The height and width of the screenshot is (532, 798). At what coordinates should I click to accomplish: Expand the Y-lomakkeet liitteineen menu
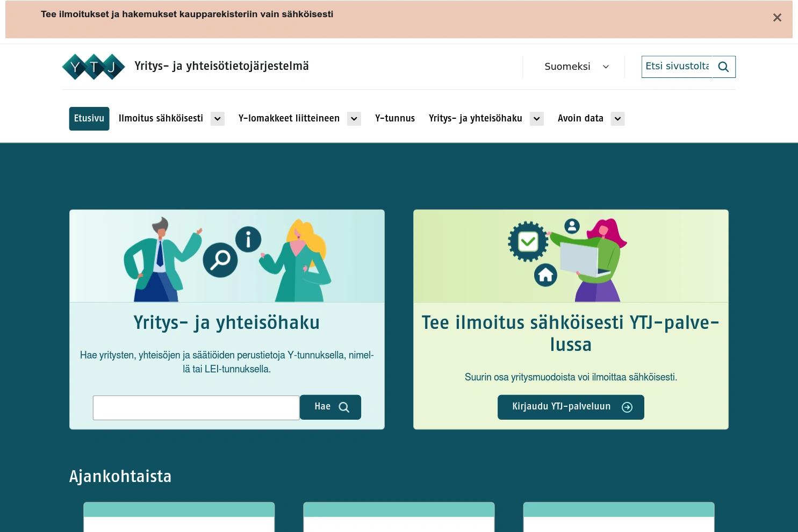[x=354, y=118]
